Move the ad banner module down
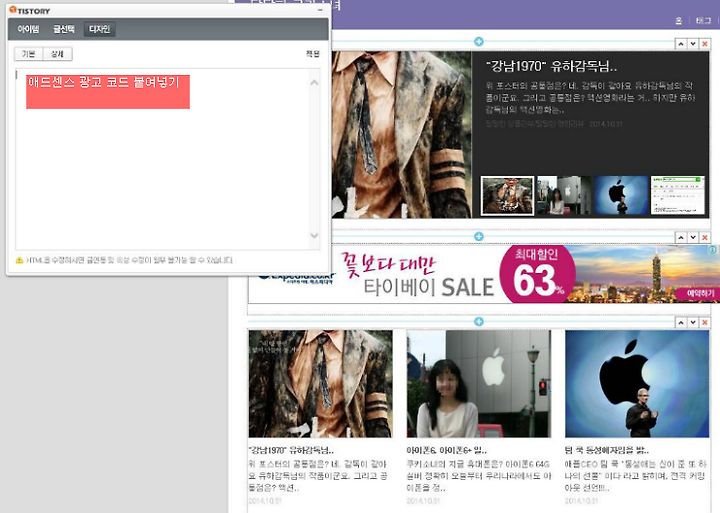720x513 pixels. [x=693, y=237]
